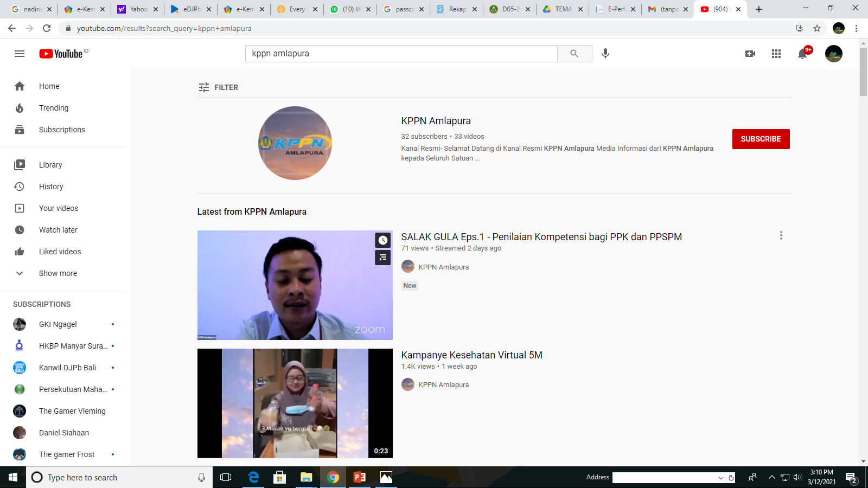Open PowerPoint from taskbar
Viewport: 868px width, 488px height.
[359, 477]
